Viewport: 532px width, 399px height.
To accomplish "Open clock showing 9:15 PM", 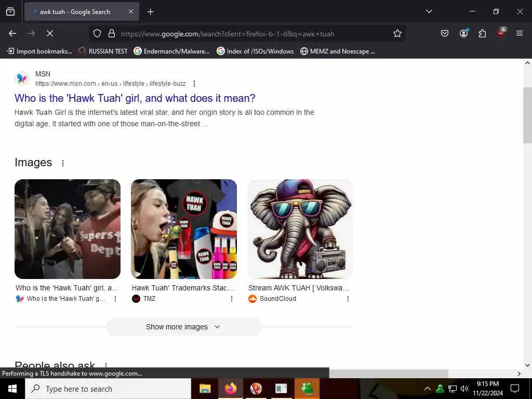I will tap(487, 389).
